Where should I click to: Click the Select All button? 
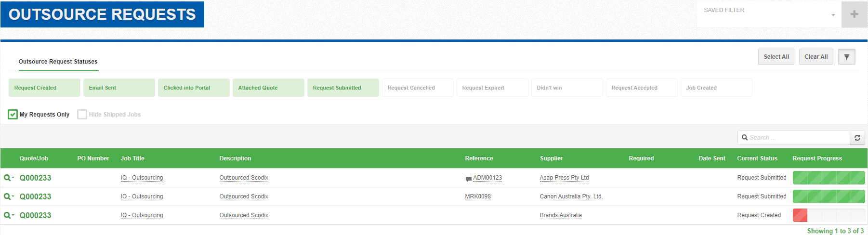pos(776,57)
